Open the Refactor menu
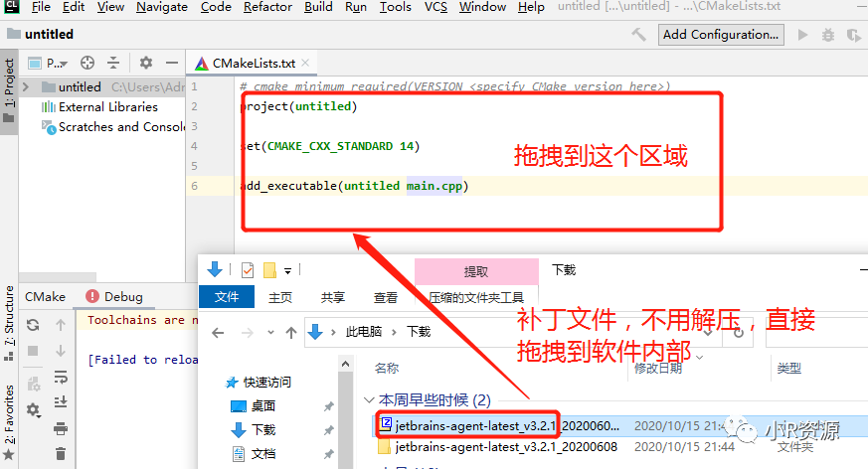Image resolution: width=868 pixels, height=469 pixels. [267, 7]
